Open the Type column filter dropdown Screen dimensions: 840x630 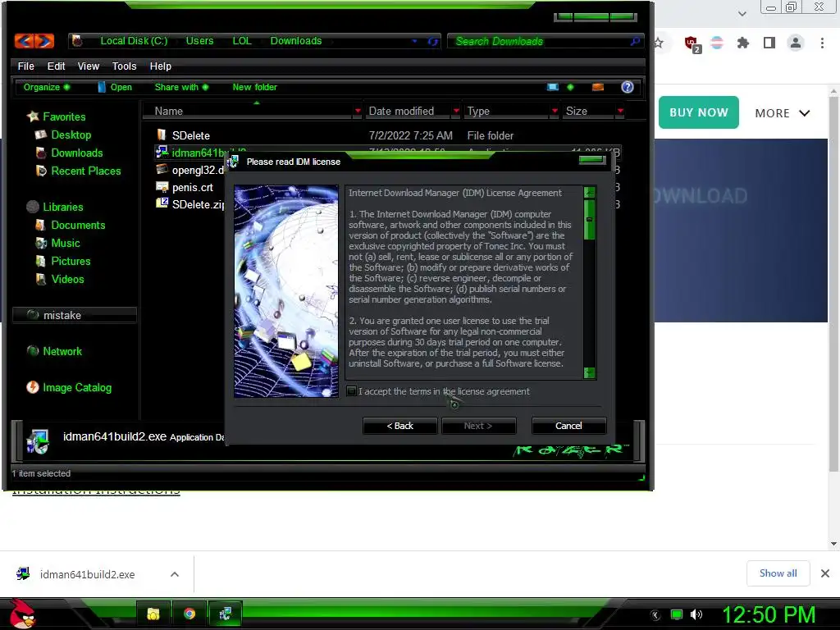[x=555, y=111]
